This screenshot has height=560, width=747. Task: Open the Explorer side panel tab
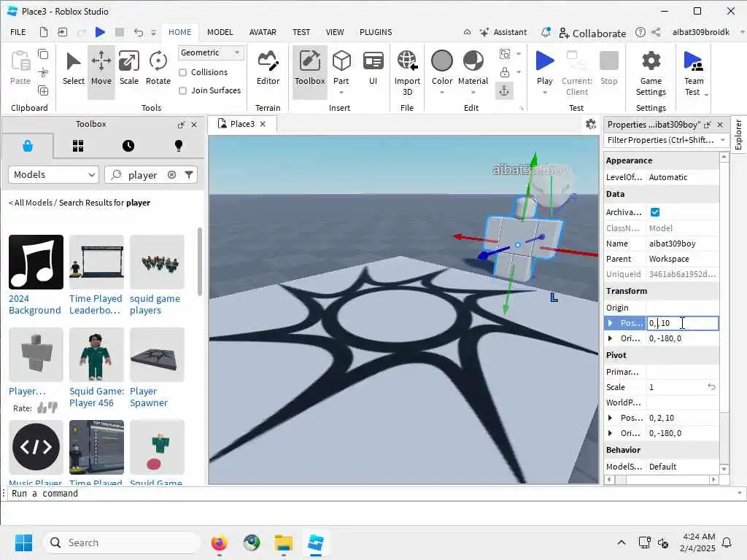[x=738, y=135]
